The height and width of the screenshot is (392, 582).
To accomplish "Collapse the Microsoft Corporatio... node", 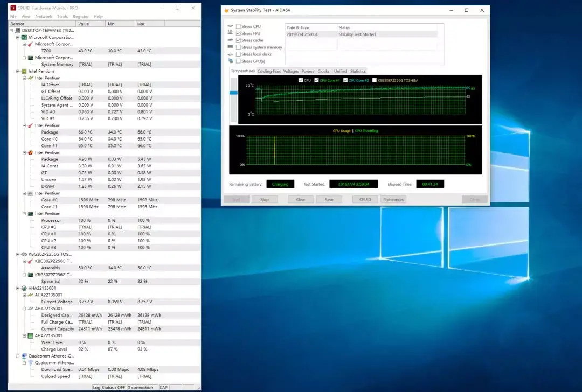I will 17,37.
